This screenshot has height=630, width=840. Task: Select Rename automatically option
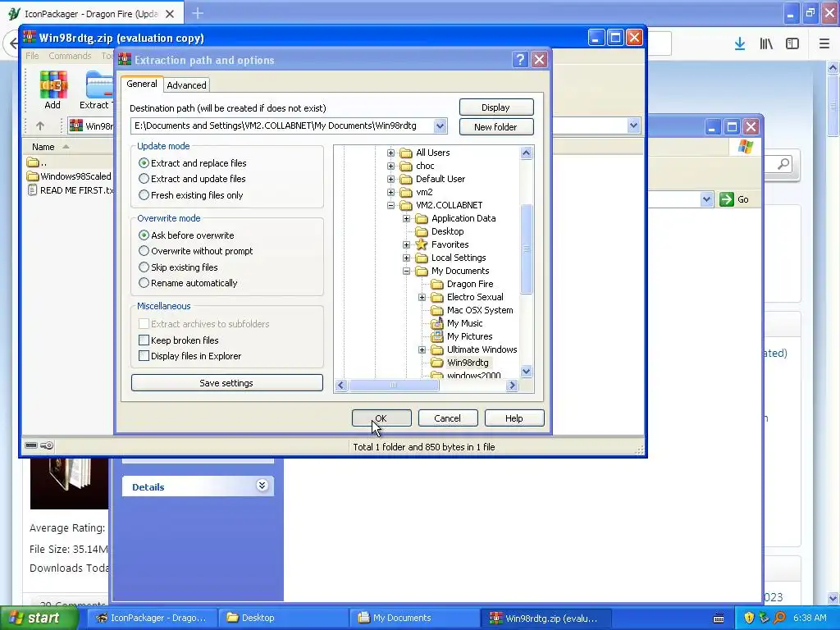(x=188, y=283)
